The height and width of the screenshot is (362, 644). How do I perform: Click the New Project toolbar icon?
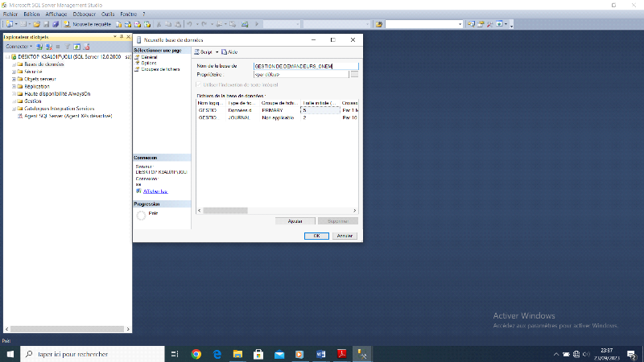tap(10, 24)
